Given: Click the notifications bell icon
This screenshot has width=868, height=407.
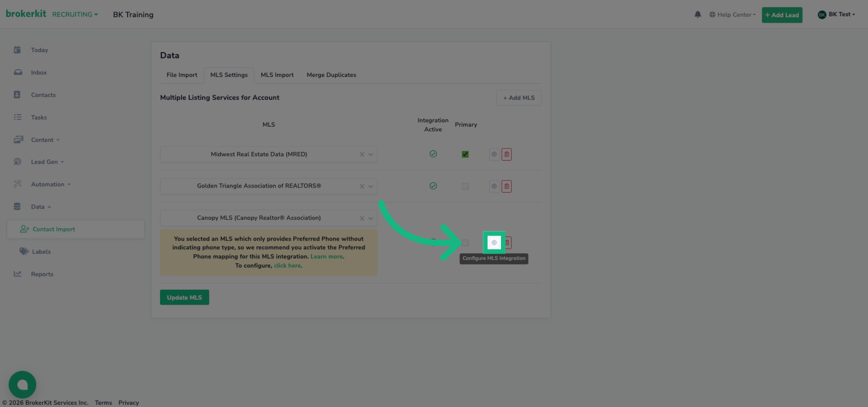Looking at the screenshot, I should 698,14.
